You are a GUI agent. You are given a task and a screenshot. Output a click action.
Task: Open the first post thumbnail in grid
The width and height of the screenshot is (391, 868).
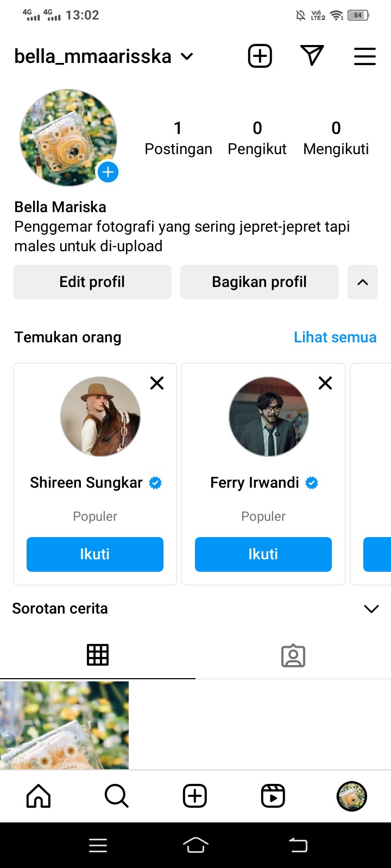click(x=64, y=725)
